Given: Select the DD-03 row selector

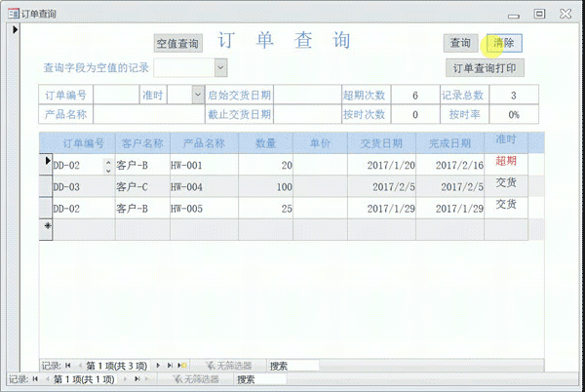Looking at the screenshot, I should pyautogui.click(x=45, y=186).
